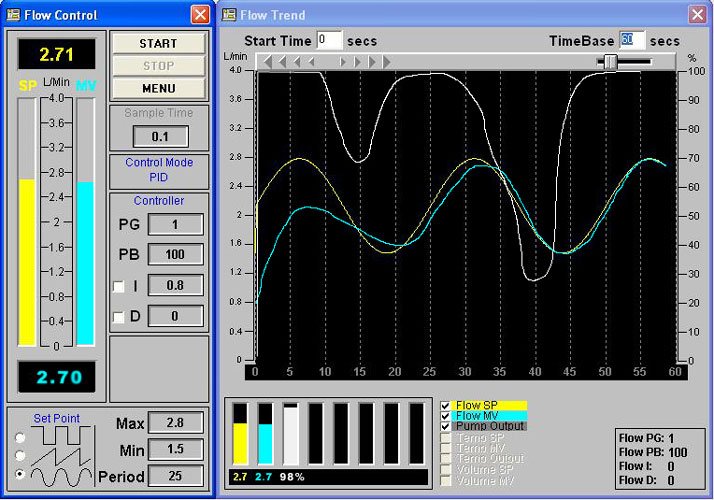Uncheck the Pump Output trend checkbox
Viewport: 714px width, 500px height.
pyautogui.click(x=446, y=426)
